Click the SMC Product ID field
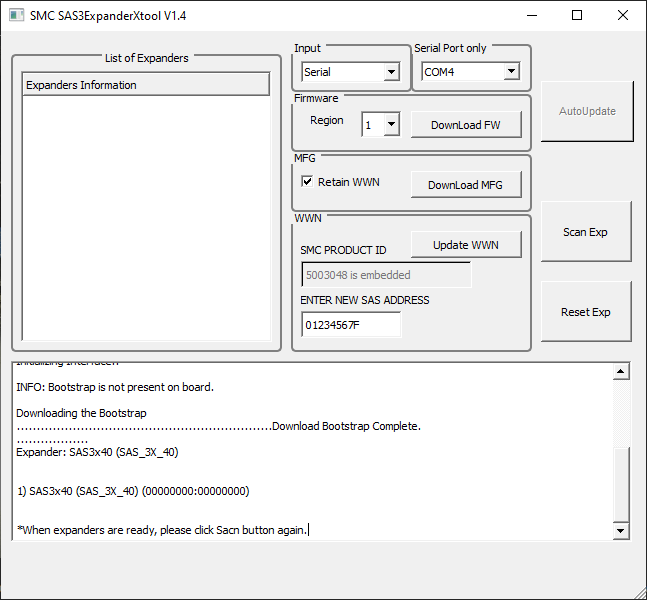Image resolution: width=647 pixels, height=600 pixels. (385, 275)
